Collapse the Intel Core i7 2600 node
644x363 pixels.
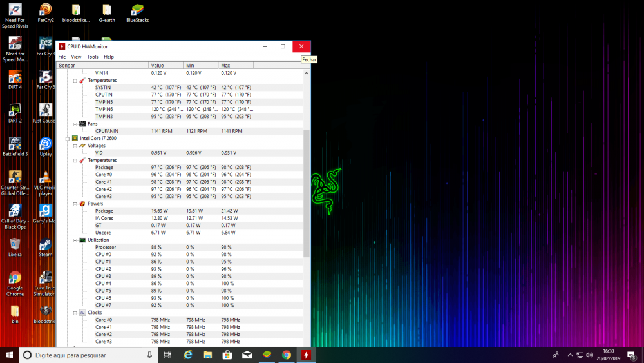67,139
